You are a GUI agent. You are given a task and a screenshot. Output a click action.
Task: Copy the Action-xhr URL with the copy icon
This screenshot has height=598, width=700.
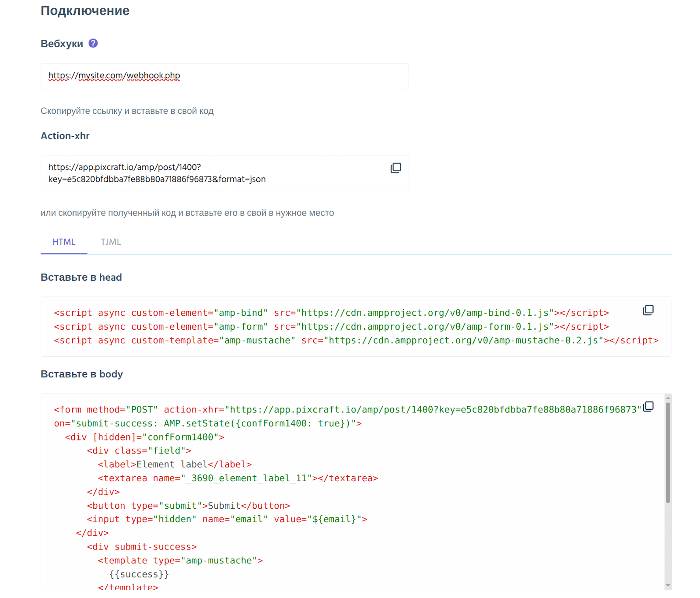coord(396,168)
